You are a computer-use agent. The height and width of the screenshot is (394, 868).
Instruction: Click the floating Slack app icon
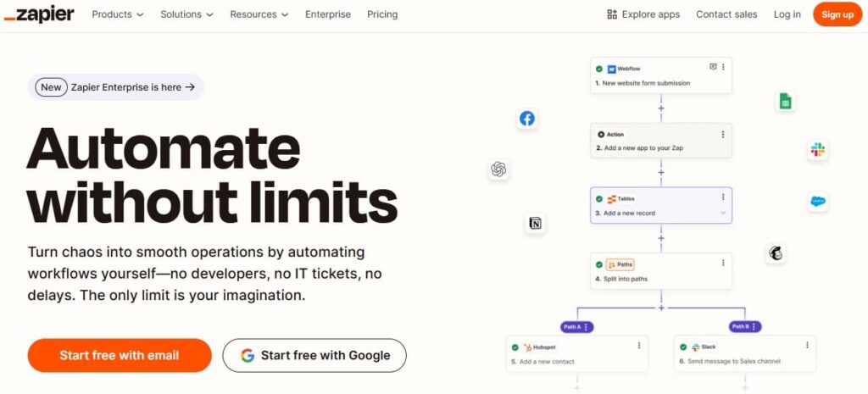click(818, 150)
